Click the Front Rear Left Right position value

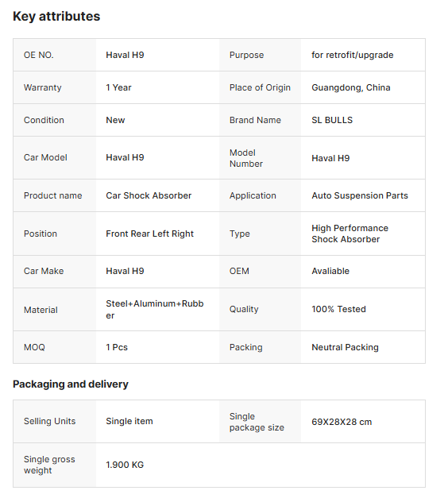click(149, 234)
